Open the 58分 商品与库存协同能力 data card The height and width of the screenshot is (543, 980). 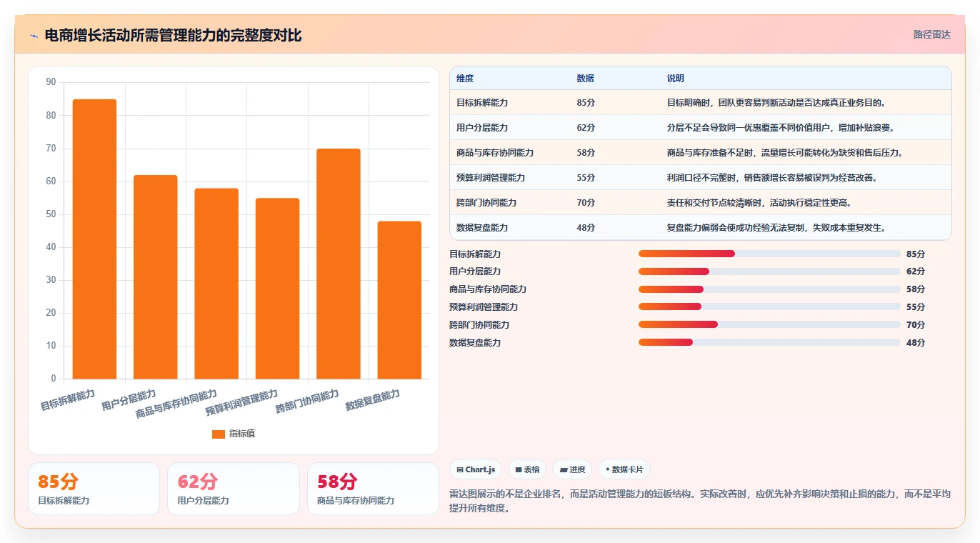click(x=373, y=489)
